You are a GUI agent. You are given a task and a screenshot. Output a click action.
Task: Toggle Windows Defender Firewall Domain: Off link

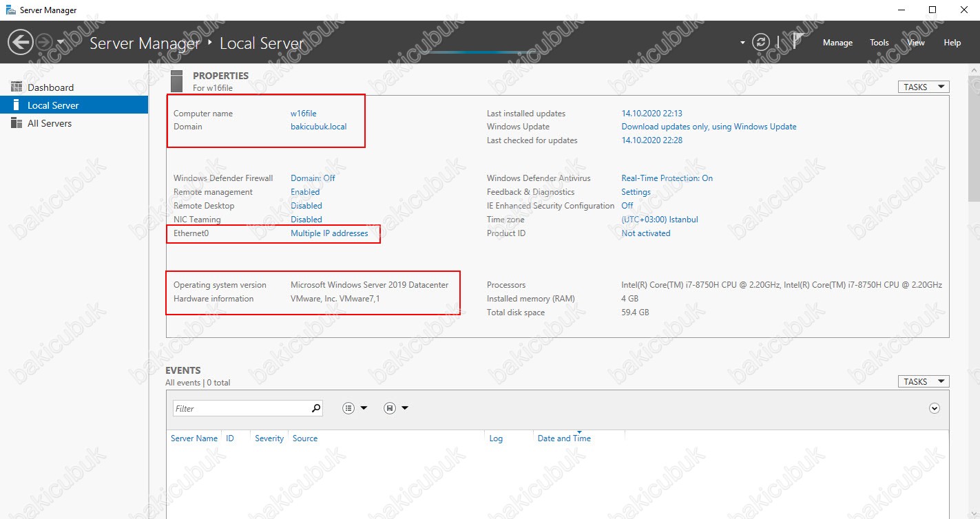(x=313, y=178)
